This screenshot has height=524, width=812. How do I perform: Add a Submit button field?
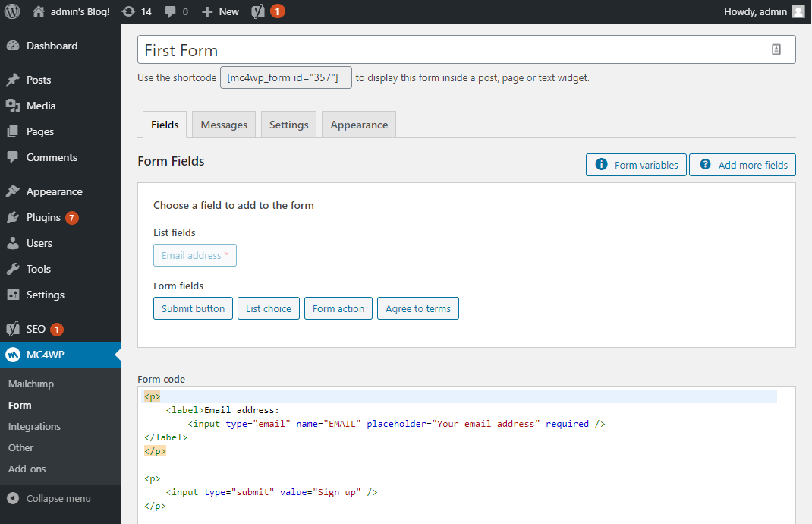(x=194, y=308)
